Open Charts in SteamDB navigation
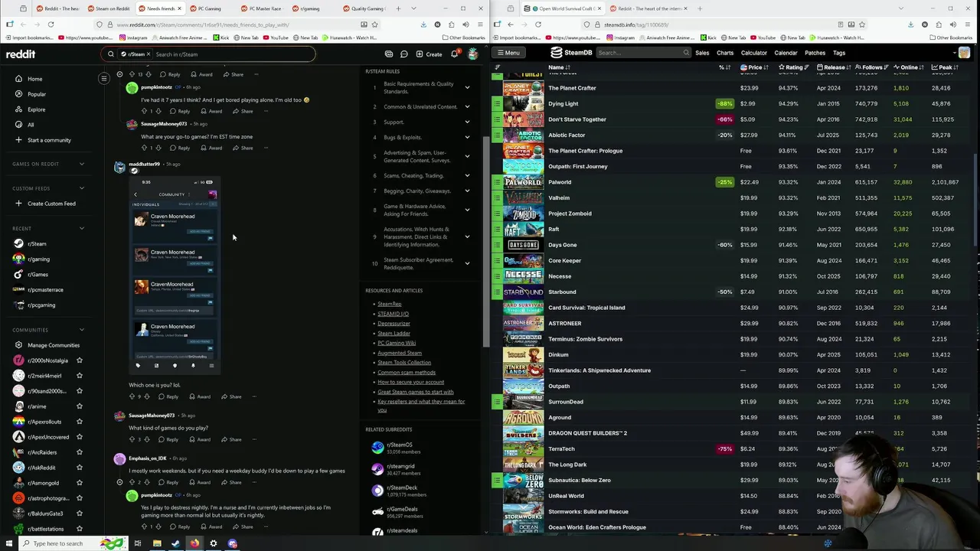The width and height of the screenshot is (980, 551). pos(725,53)
